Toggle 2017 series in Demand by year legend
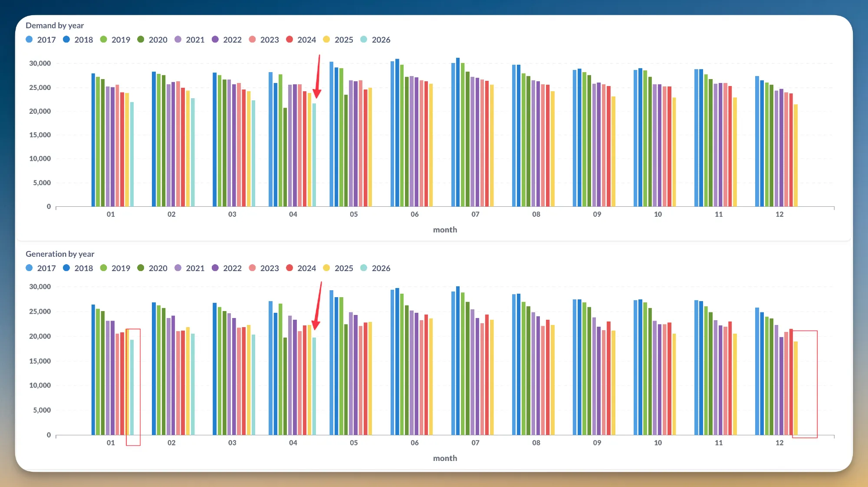 click(x=41, y=40)
